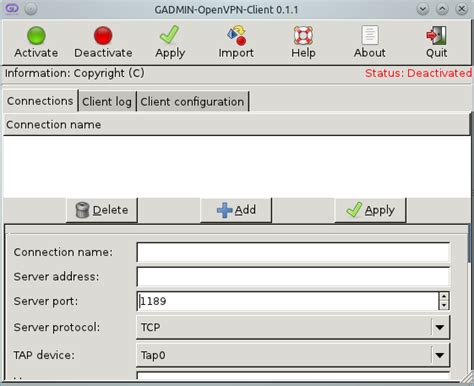Click the Delete connection button
Screen dimensions: 474x386
point(102,210)
